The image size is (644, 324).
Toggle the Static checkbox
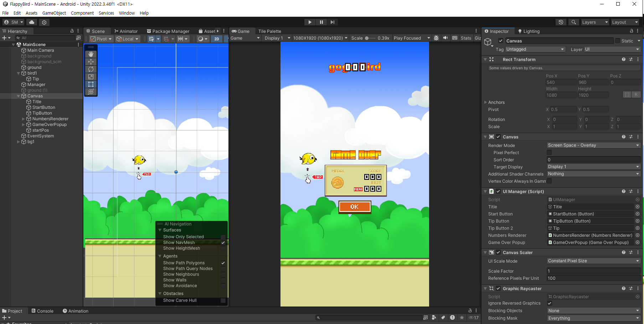click(x=618, y=41)
